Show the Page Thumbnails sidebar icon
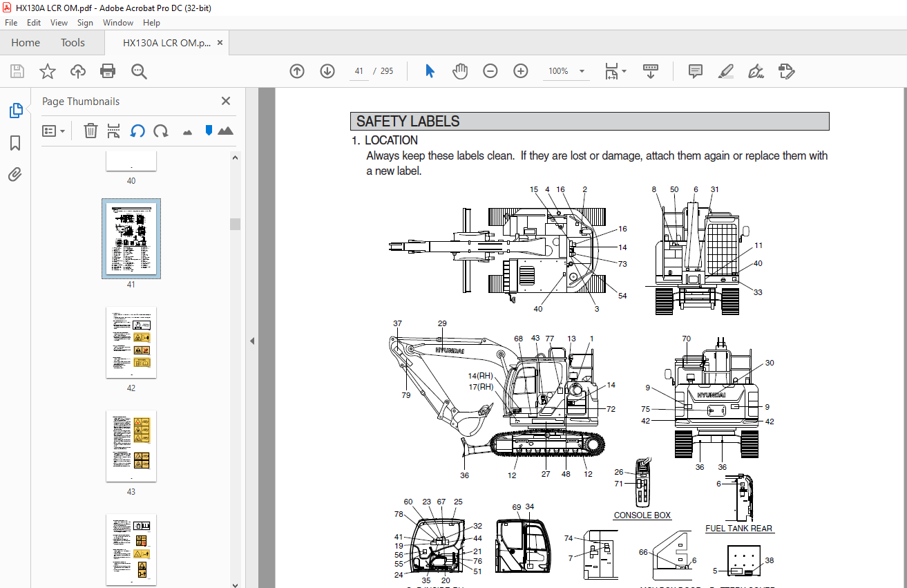Image resolution: width=907 pixels, height=588 pixels. click(15, 111)
